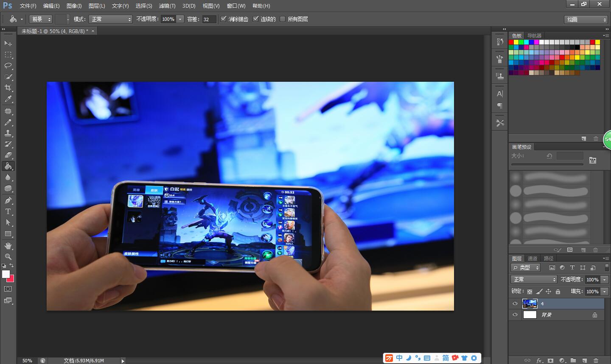Toggle Quick Mask mode

(8, 289)
